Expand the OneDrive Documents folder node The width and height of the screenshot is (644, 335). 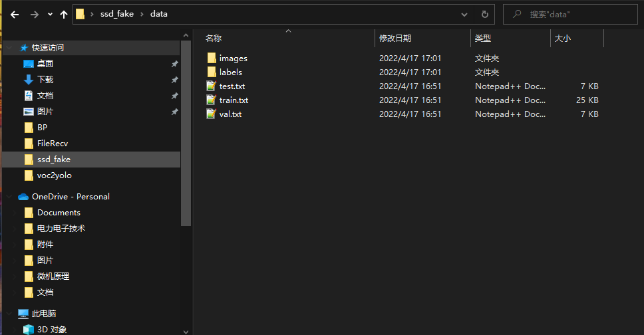coord(15,213)
